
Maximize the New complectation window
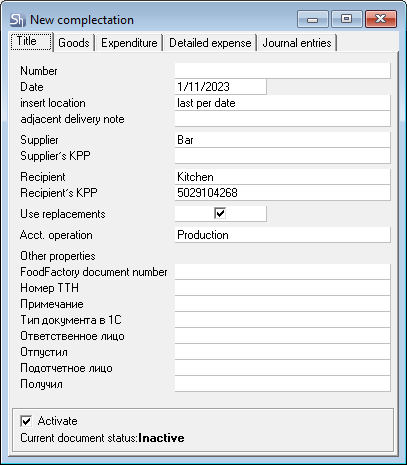(346, 19)
